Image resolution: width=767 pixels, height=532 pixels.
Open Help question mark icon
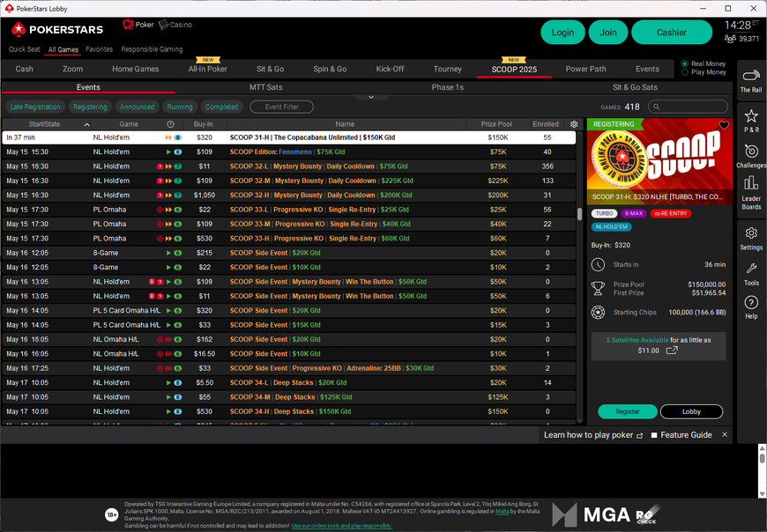(x=751, y=302)
